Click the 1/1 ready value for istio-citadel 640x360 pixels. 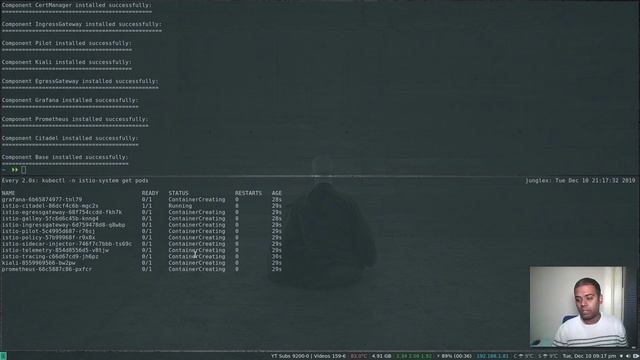[x=147, y=206]
